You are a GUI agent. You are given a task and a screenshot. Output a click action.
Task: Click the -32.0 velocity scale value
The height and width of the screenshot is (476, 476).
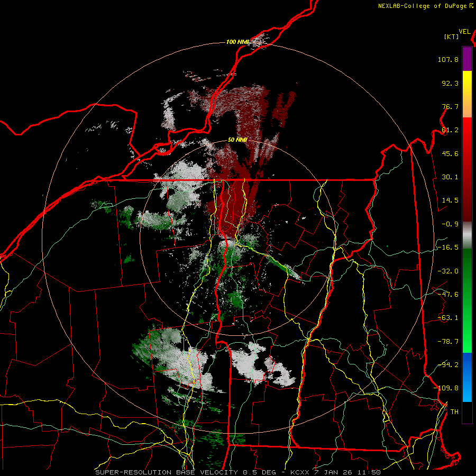448,271
